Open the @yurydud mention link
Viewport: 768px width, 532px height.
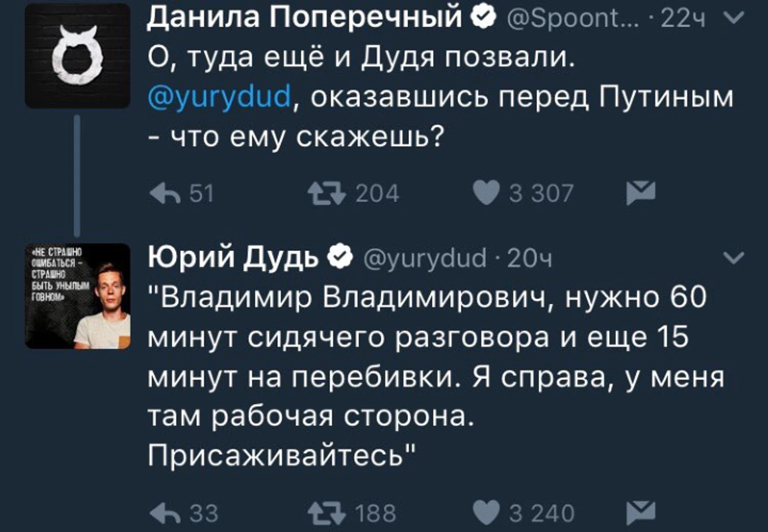pos(217,96)
